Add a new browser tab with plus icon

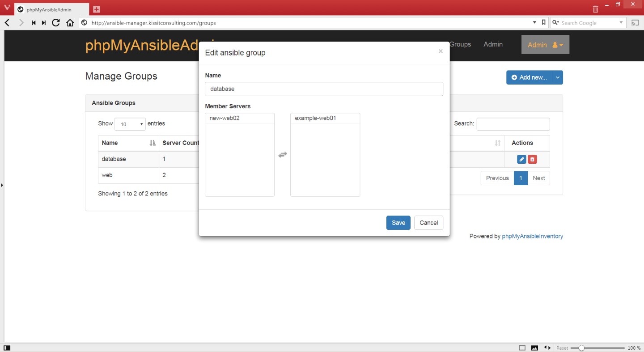coord(97,9)
